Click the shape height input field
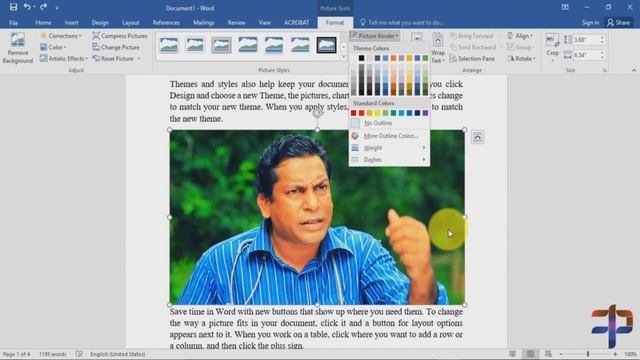The image size is (640, 360). (x=585, y=40)
